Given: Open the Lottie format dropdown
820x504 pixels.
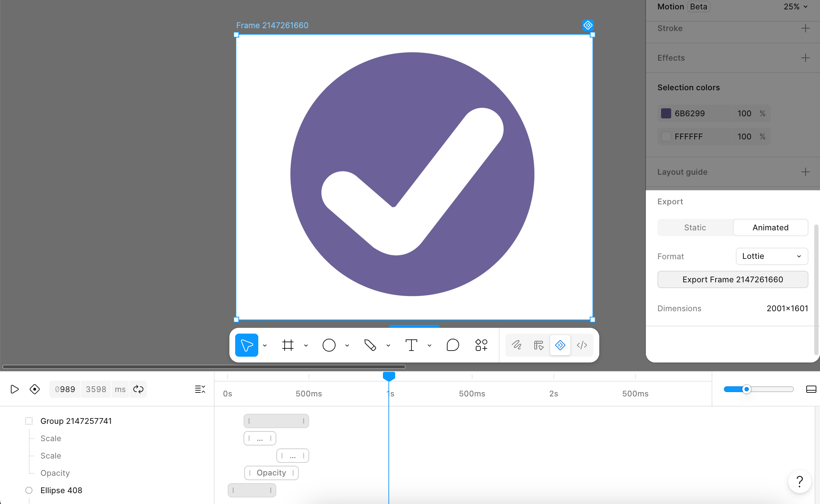Looking at the screenshot, I should point(772,256).
